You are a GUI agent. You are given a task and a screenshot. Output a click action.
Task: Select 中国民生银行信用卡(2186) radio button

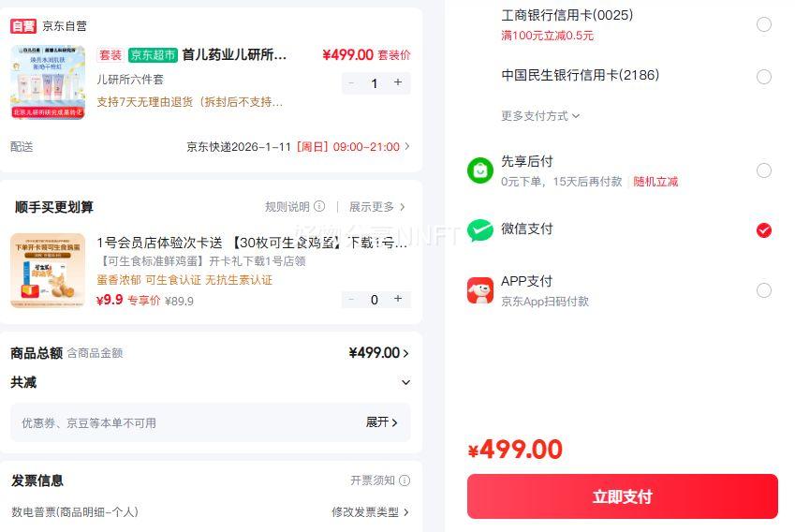tap(764, 77)
